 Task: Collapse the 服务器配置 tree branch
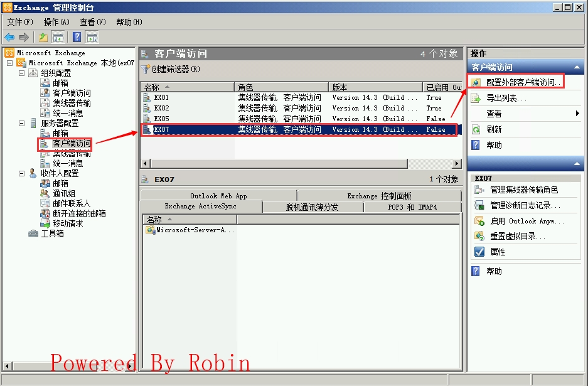[22, 123]
